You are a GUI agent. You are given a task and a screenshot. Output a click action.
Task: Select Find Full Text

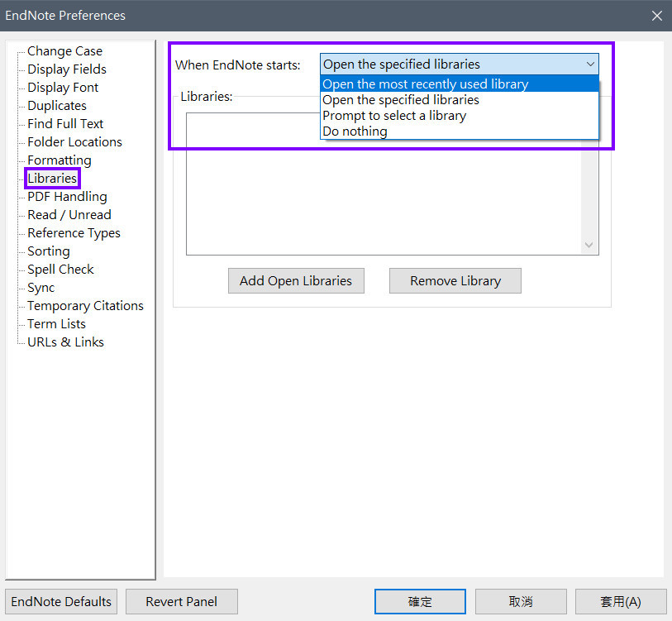[x=65, y=124]
